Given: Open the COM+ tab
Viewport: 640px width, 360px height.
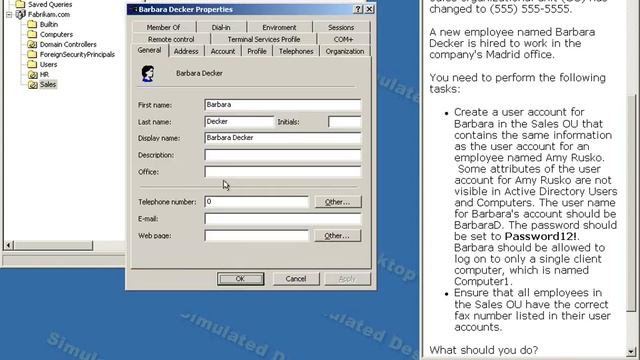Looking at the screenshot, I should click(x=343, y=39).
